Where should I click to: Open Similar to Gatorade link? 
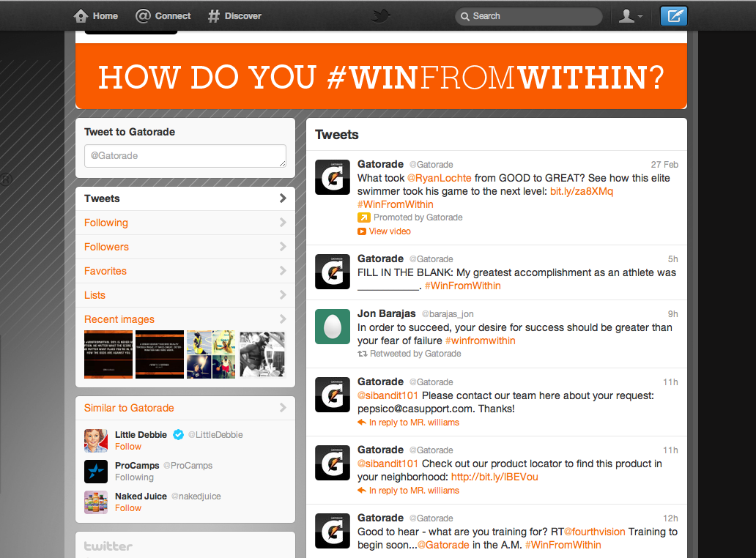tap(129, 408)
